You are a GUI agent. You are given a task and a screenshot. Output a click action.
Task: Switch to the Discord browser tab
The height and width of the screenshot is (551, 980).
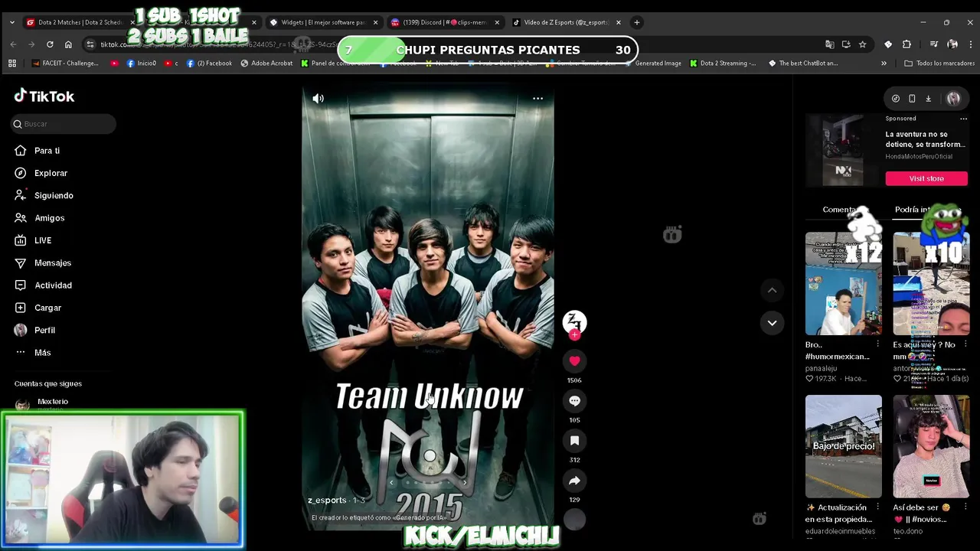444,22
